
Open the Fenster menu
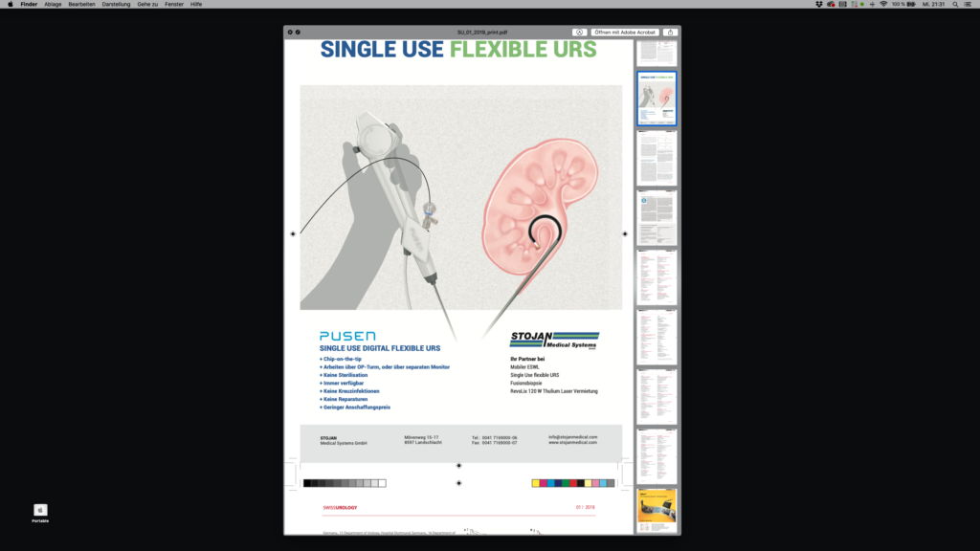tap(174, 5)
